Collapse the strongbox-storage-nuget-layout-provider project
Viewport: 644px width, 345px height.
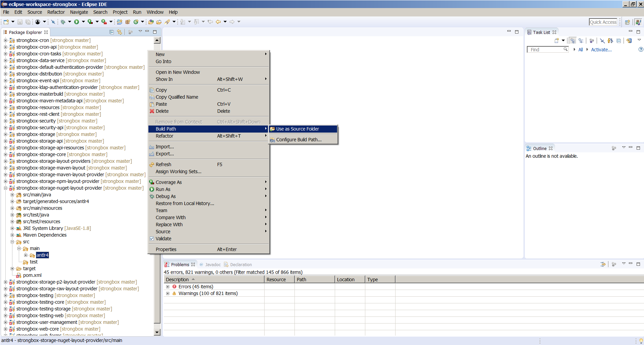tap(5, 188)
